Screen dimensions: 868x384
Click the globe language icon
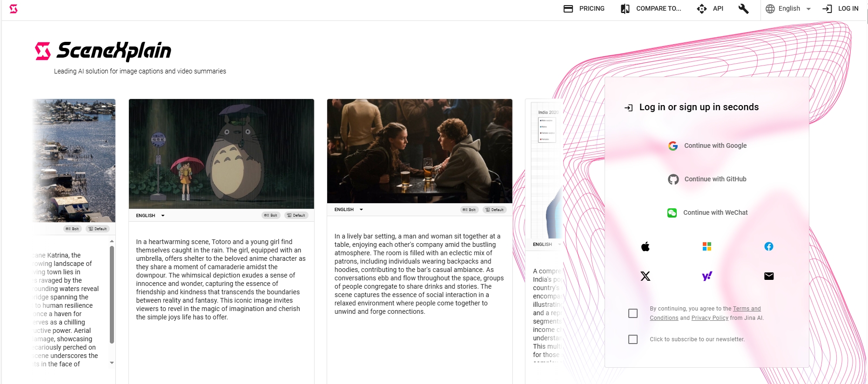(770, 8)
